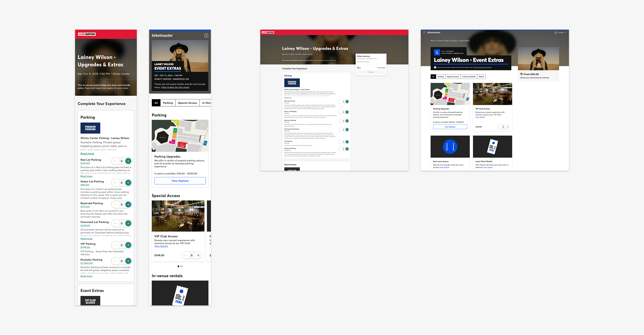
Task: Select the All tab in Ticketmaster desktop
Action: click(433, 77)
